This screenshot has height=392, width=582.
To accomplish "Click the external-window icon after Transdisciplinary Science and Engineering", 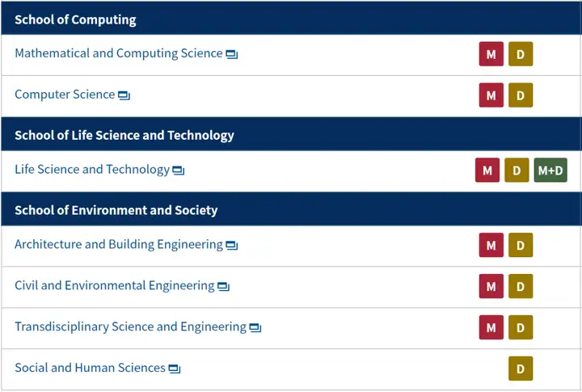I will (255, 328).
